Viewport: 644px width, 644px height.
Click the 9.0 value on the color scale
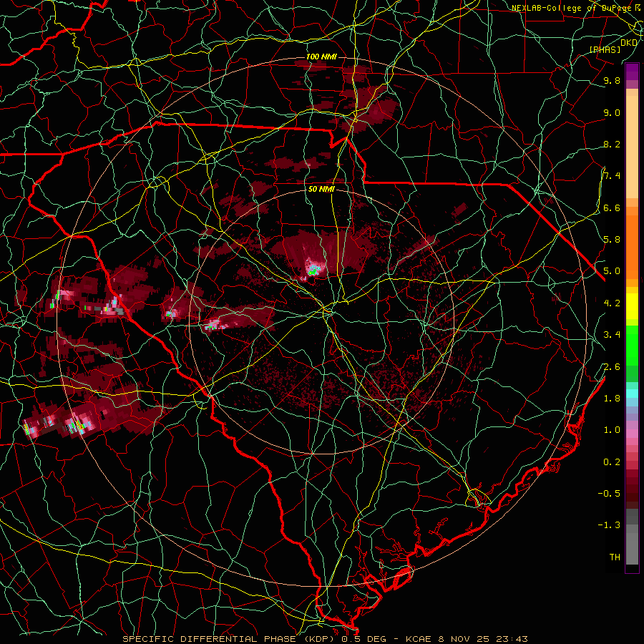click(x=612, y=113)
